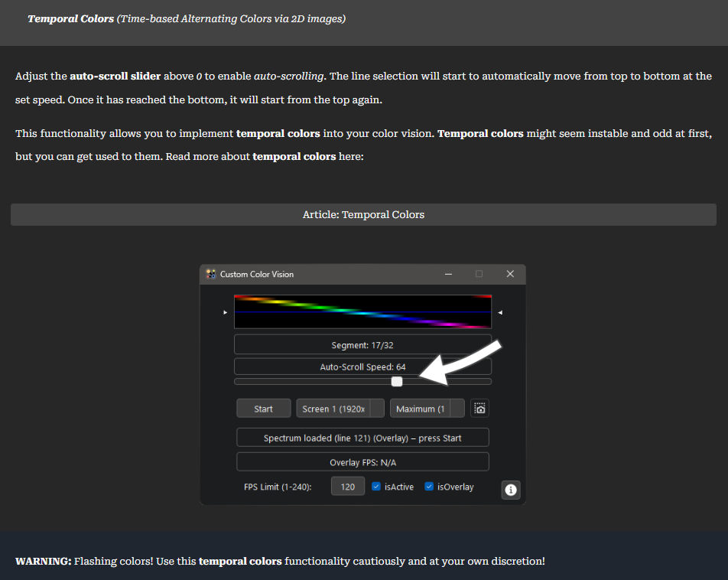Viewport: 728px width, 580px height.
Task: Close the Custom Color Vision window
Action: 510,274
